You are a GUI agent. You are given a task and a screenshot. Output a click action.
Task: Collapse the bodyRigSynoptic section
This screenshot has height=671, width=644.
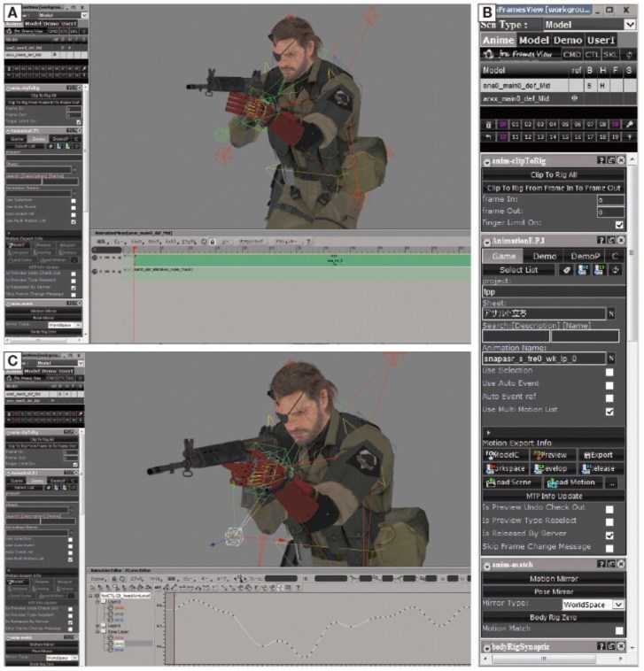[x=487, y=648]
